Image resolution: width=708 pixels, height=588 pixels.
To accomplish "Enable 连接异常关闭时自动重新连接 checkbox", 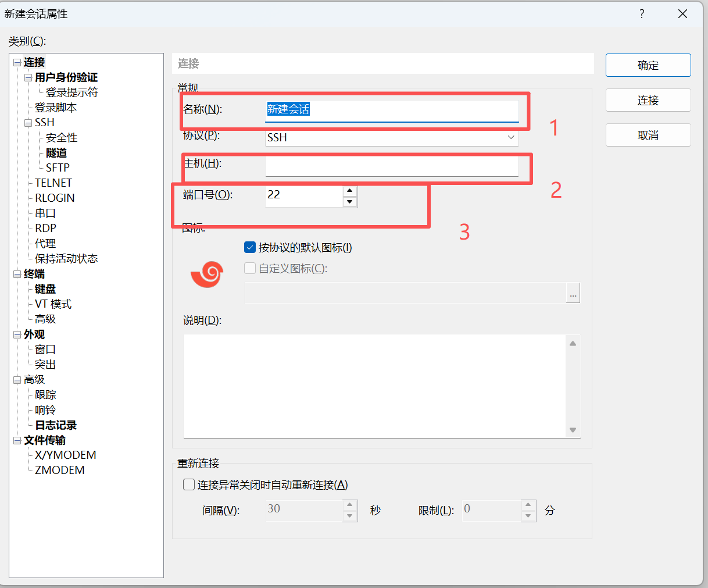I will [189, 484].
